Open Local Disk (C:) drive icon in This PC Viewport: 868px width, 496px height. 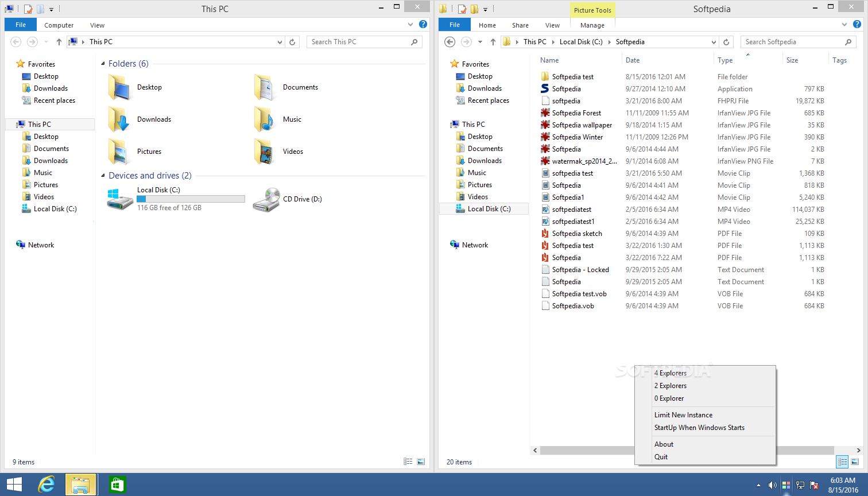coord(120,199)
